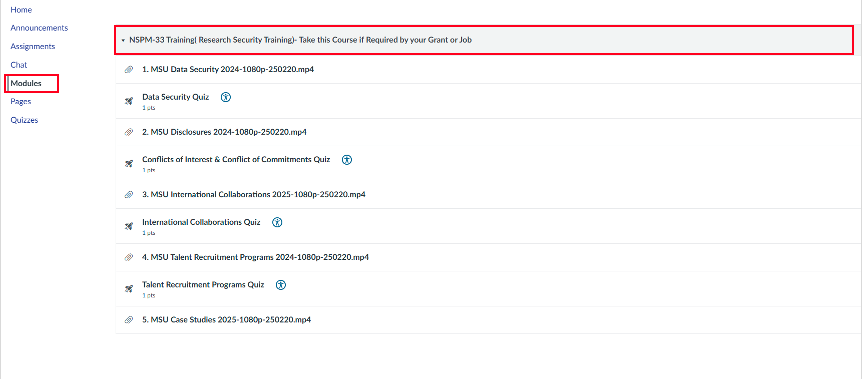
Task: Open 4. MSU Talent Recruitment Programs video
Action: 255,257
